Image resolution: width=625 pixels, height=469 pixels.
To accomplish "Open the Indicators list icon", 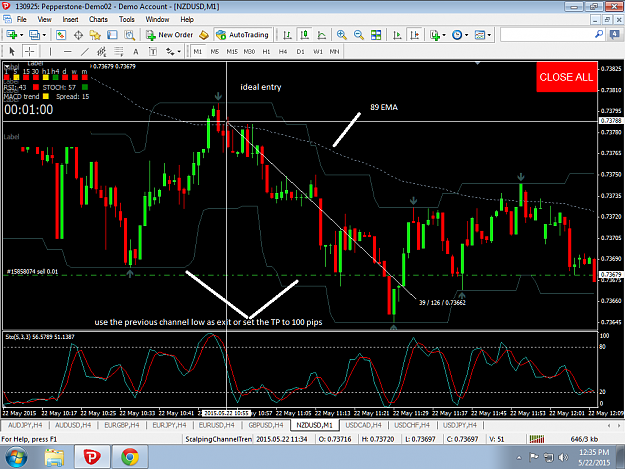I will (434, 35).
